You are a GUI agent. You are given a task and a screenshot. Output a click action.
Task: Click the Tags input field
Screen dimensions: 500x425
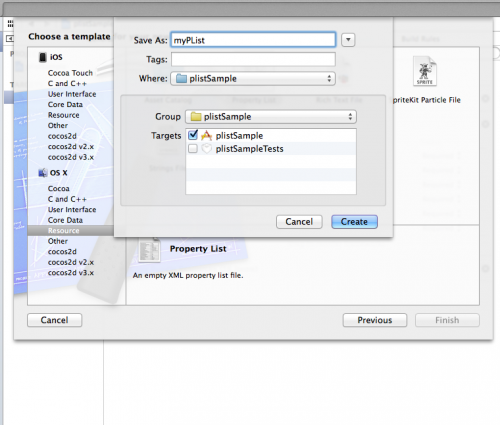[253, 59]
